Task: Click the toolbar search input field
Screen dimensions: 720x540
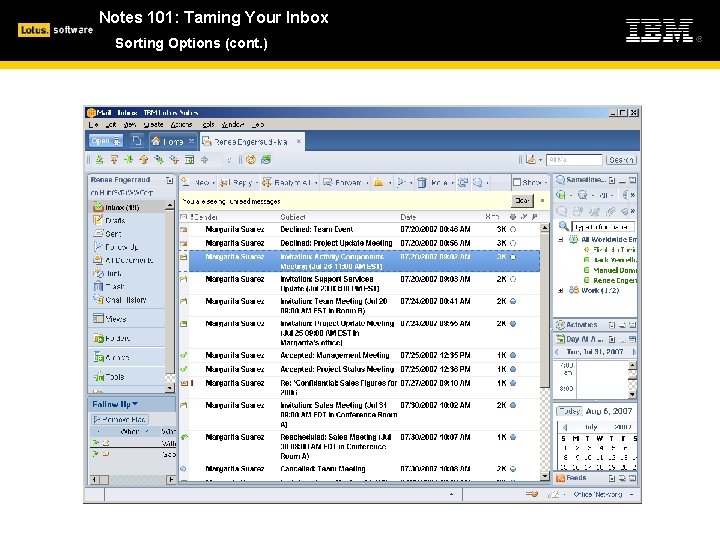Action: click(574, 160)
